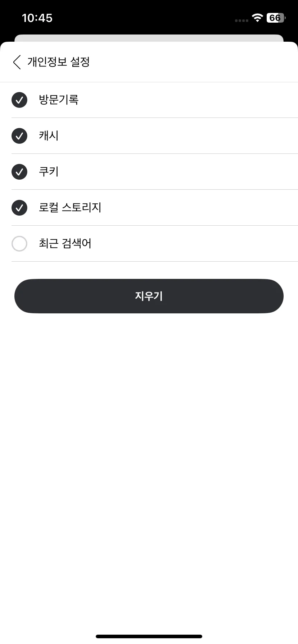Screen dimensions: 298x644
Task: Tap the home indicator bar
Action: (149, 636)
